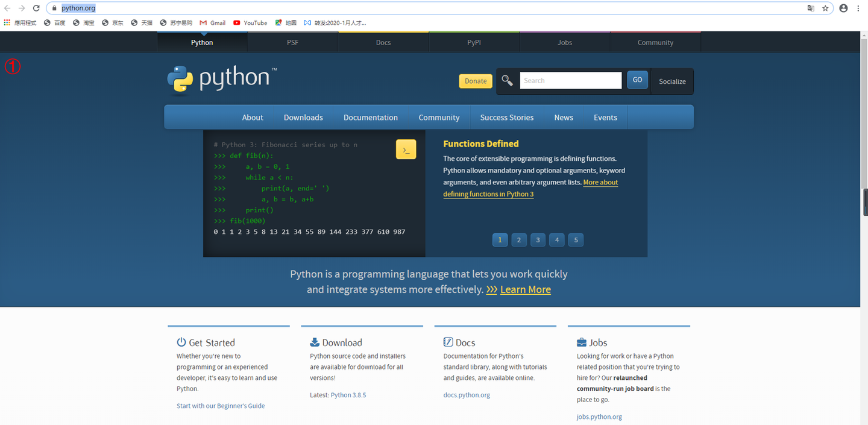Screen dimensions: 868x425
Task: Open the 天猫 bookmark
Action: click(142, 23)
